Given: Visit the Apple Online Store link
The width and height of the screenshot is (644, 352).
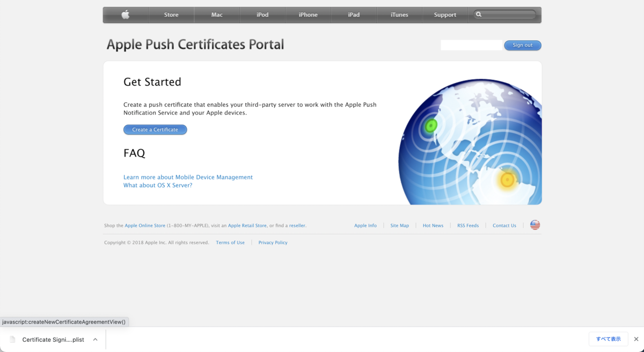Looking at the screenshot, I should tap(145, 226).
